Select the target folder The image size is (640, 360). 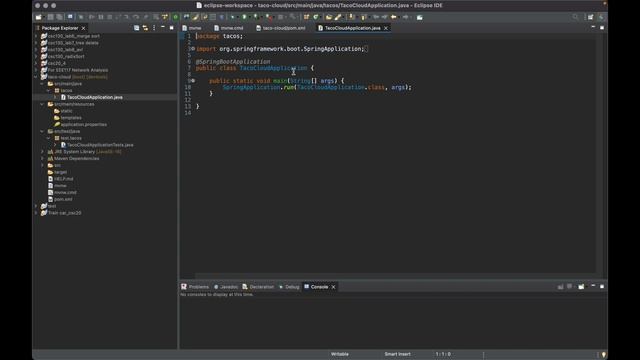point(60,172)
